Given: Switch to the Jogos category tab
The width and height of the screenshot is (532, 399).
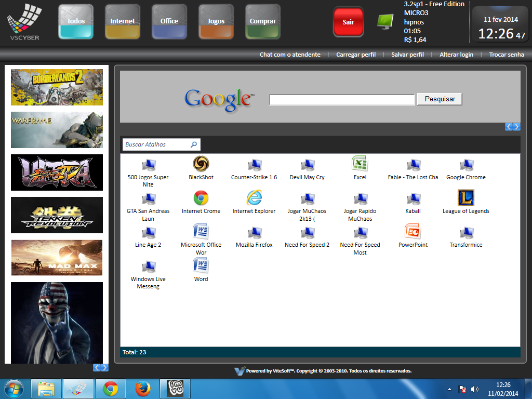Looking at the screenshot, I should tap(216, 21).
